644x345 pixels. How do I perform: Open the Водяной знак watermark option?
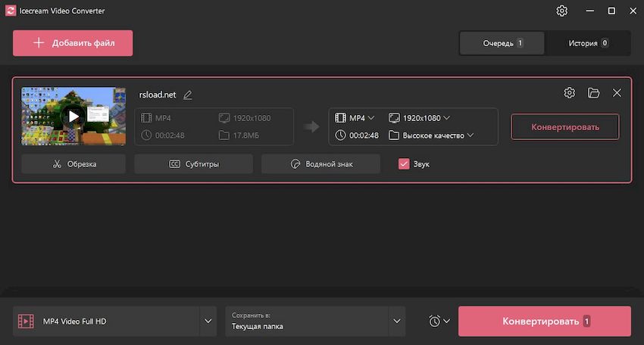[320, 164]
